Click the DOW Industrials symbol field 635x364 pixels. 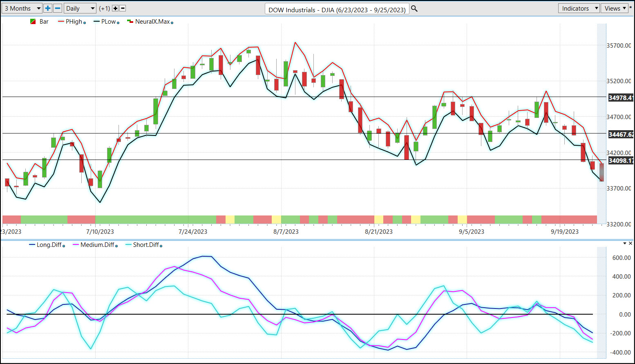click(337, 9)
